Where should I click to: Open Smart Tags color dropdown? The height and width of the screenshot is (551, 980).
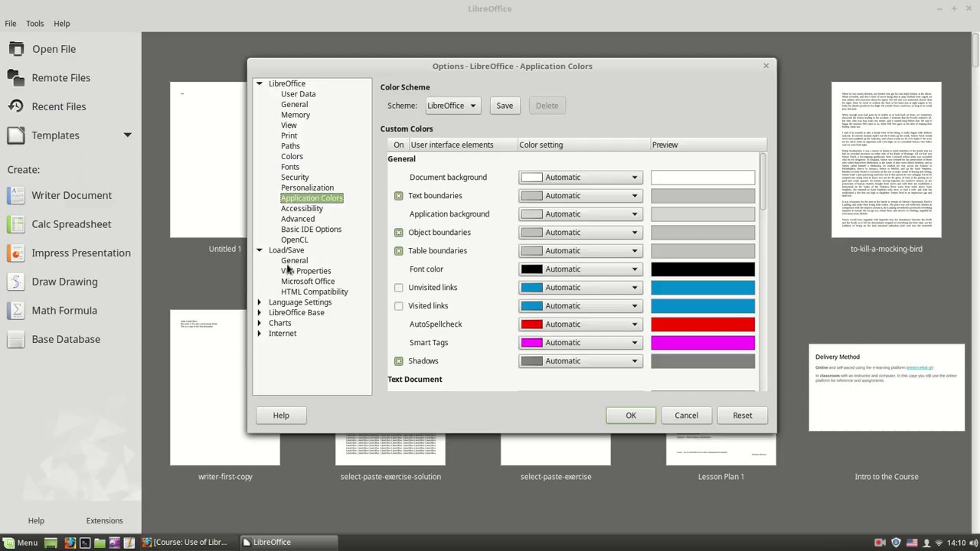tap(580, 343)
